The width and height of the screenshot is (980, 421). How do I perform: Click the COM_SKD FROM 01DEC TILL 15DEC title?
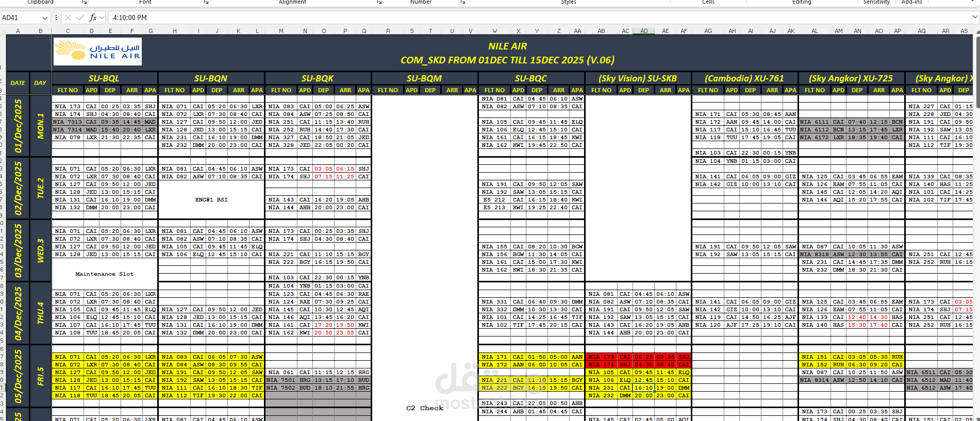click(x=507, y=60)
